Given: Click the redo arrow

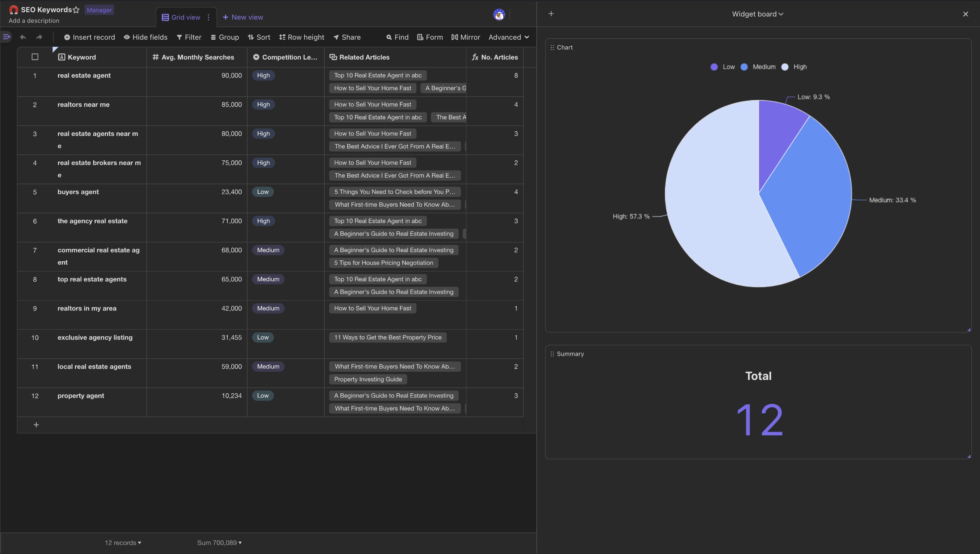Looking at the screenshot, I should pyautogui.click(x=39, y=37).
